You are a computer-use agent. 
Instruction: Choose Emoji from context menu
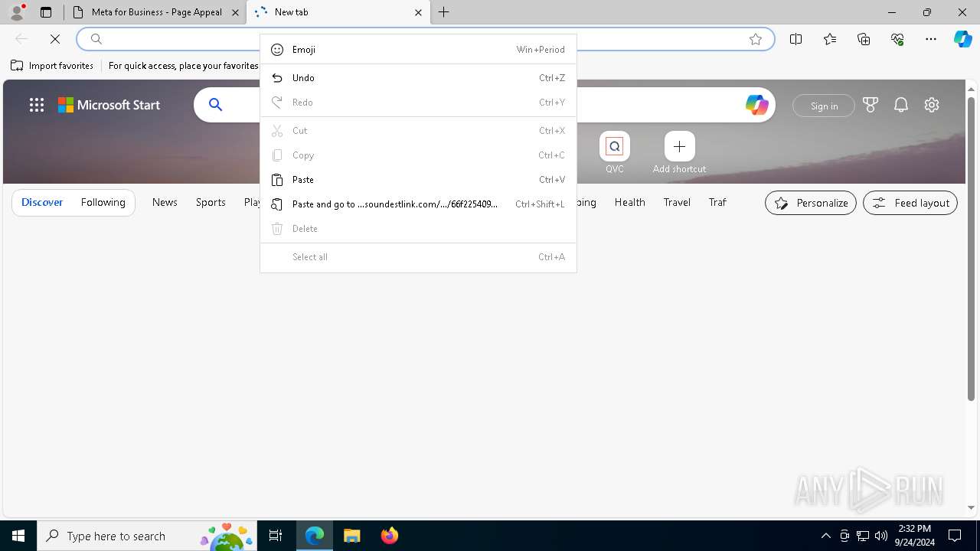(418, 50)
